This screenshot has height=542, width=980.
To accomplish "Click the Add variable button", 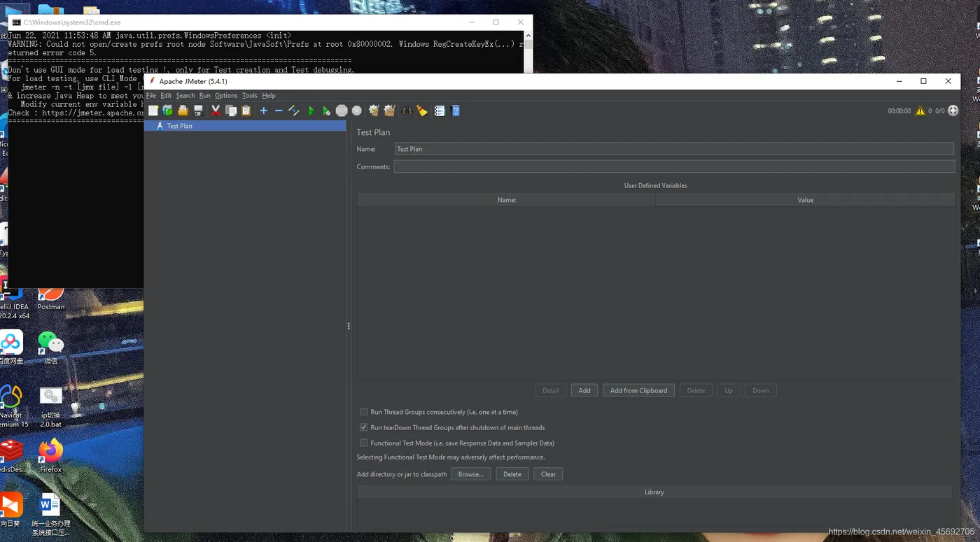I will pyautogui.click(x=584, y=390).
